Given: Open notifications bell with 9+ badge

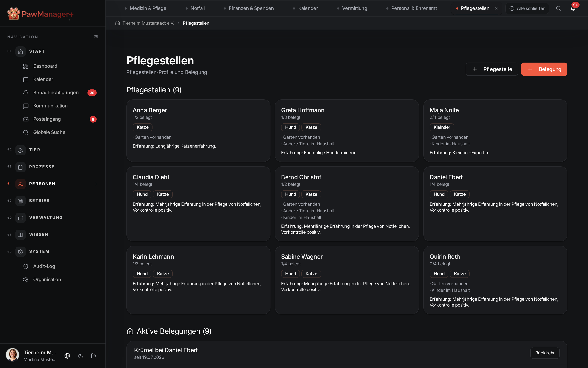Looking at the screenshot, I should click(x=573, y=8).
